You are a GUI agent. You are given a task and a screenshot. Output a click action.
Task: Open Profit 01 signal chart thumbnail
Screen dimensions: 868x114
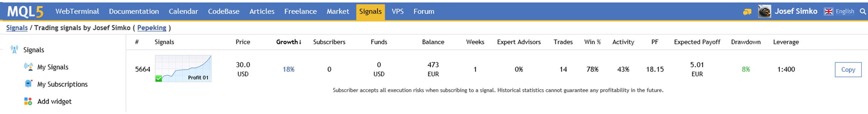click(x=183, y=69)
